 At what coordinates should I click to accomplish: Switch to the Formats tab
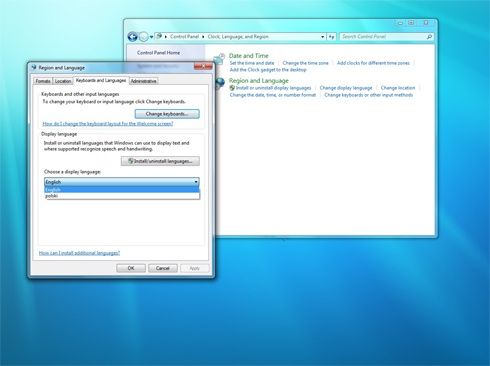point(43,81)
